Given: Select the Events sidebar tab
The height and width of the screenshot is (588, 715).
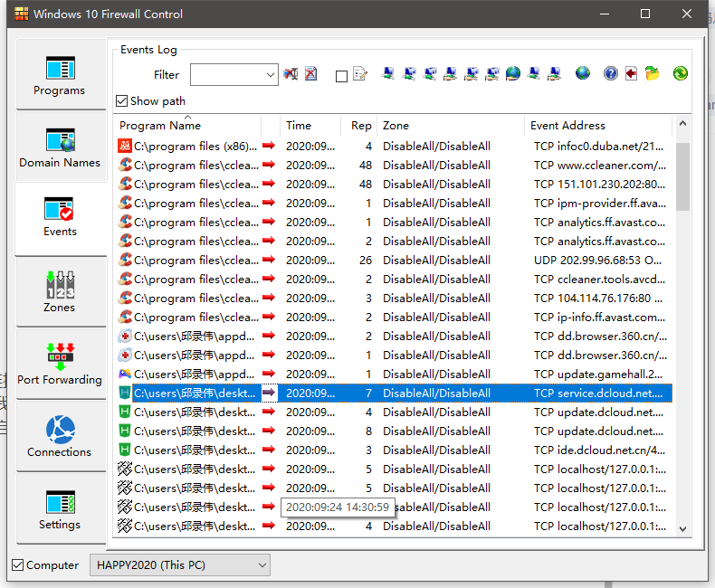Looking at the screenshot, I should pyautogui.click(x=61, y=218).
